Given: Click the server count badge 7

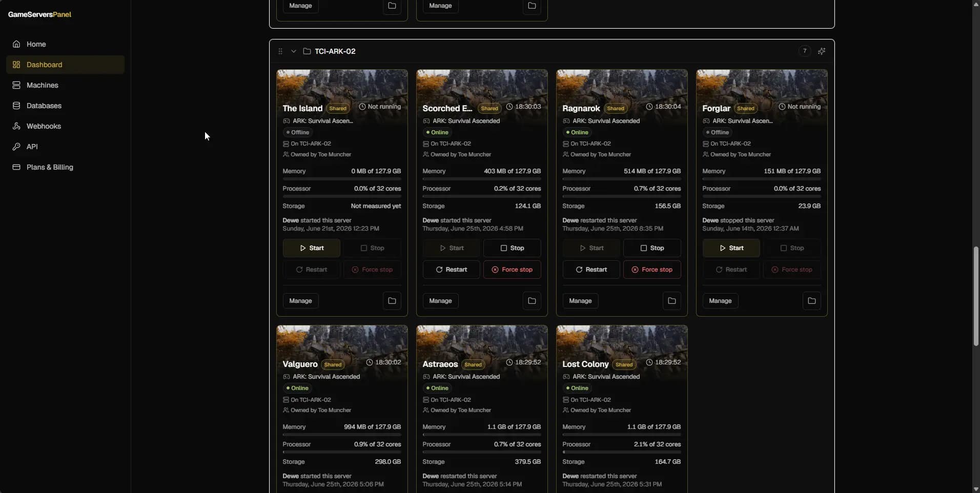Looking at the screenshot, I should click(805, 51).
